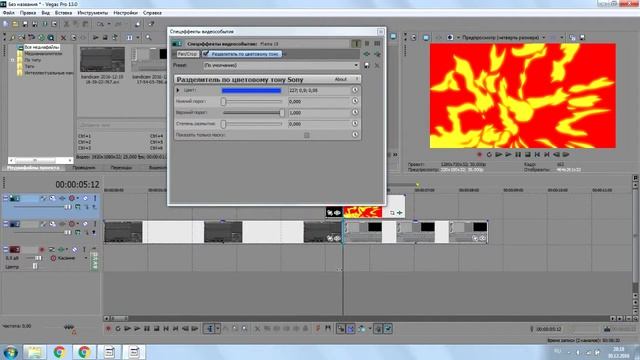640x360 pixels.
Task: Toggle automatic crossfades in bottom toolbar
Action: click(x=351, y=329)
